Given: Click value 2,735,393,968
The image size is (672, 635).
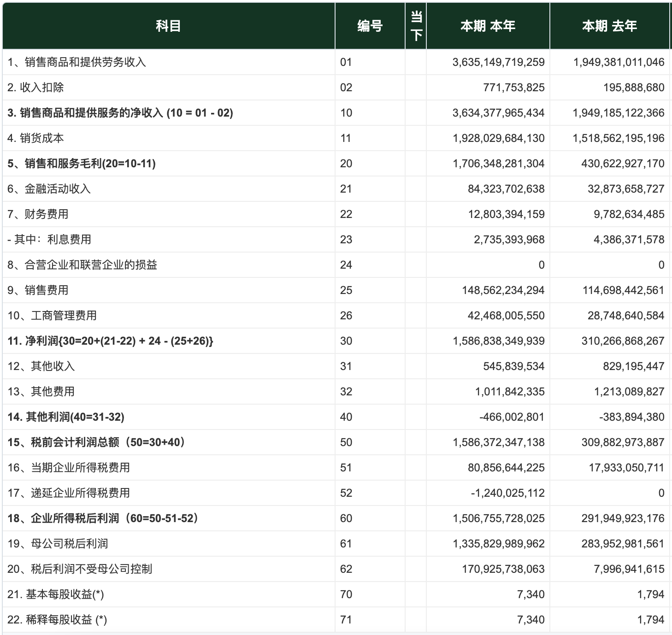Looking at the screenshot, I should (509, 240).
